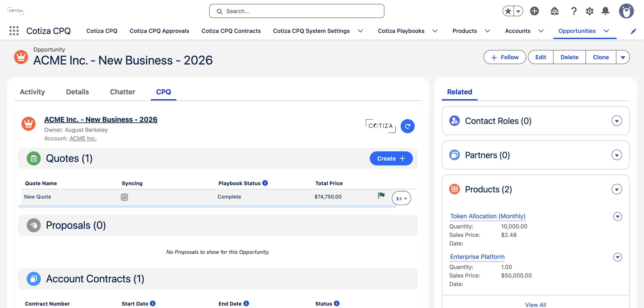
Task: Open the Trailhead guidance icon
Action: (554, 11)
